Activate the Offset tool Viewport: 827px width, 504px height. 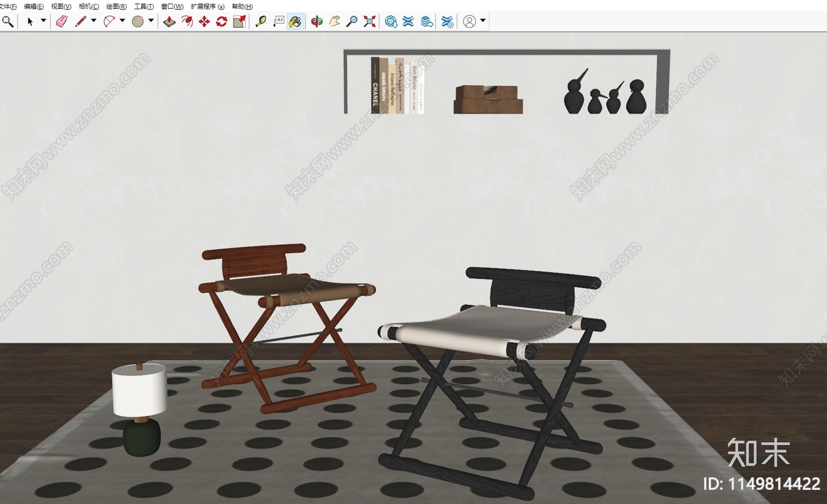click(187, 22)
